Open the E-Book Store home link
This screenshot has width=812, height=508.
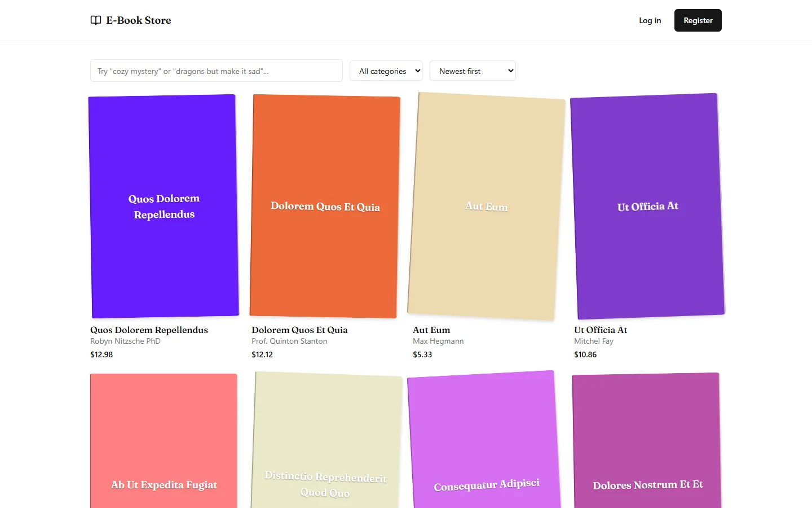point(131,20)
